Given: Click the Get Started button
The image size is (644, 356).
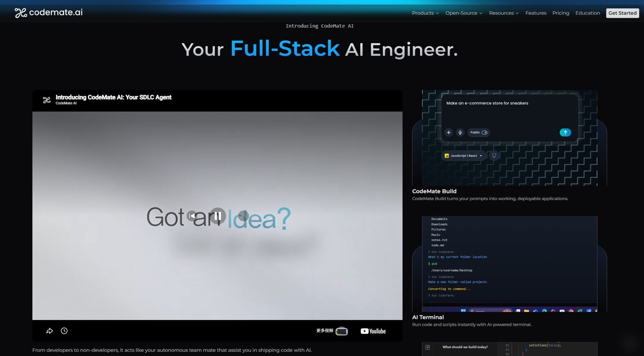Looking at the screenshot, I should pyautogui.click(x=622, y=13).
